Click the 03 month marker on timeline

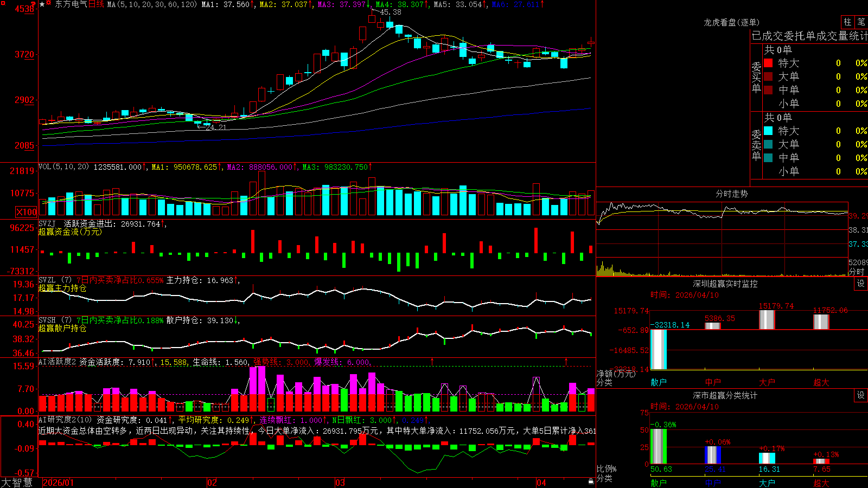click(x=340, y=483)
